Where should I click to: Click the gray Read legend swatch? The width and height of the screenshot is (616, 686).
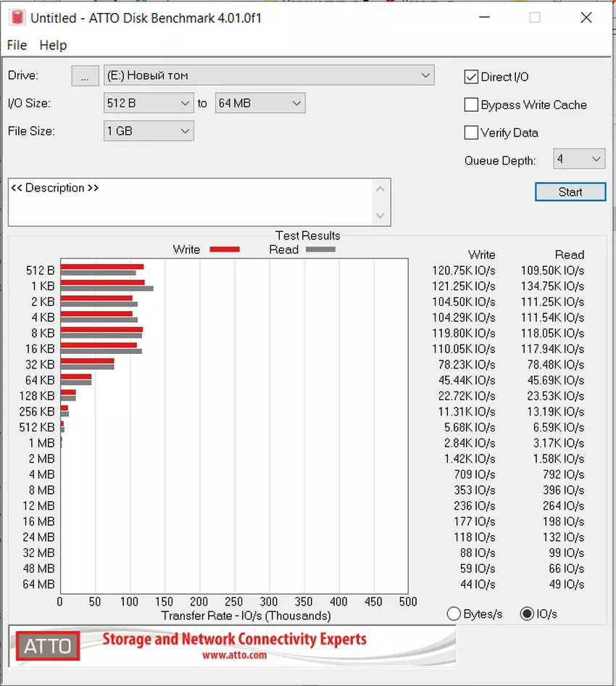(320, 249)
